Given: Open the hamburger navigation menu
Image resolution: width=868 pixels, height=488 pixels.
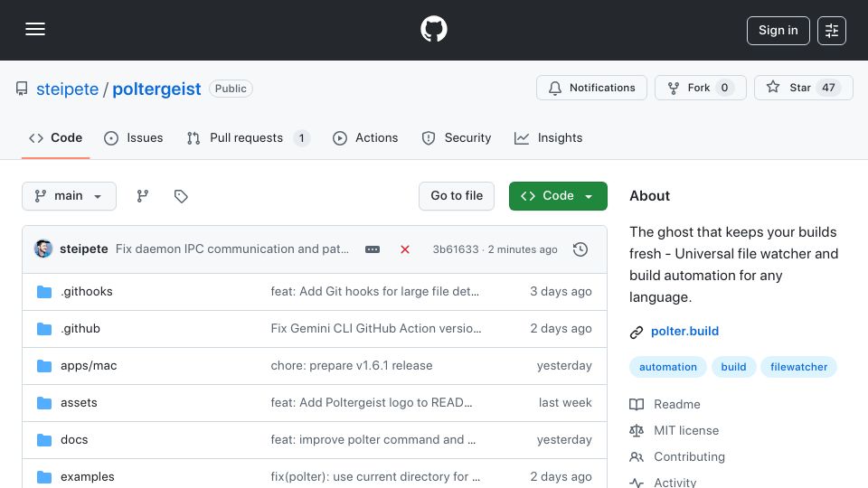Looking at the screenshot, I should [x=35, y=29].
